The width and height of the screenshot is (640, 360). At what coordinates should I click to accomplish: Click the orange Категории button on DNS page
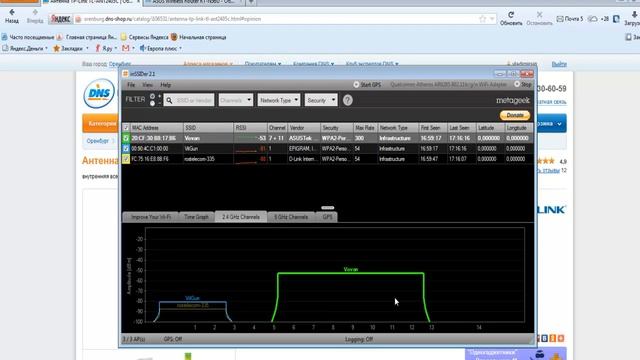(x=101, y=124)
